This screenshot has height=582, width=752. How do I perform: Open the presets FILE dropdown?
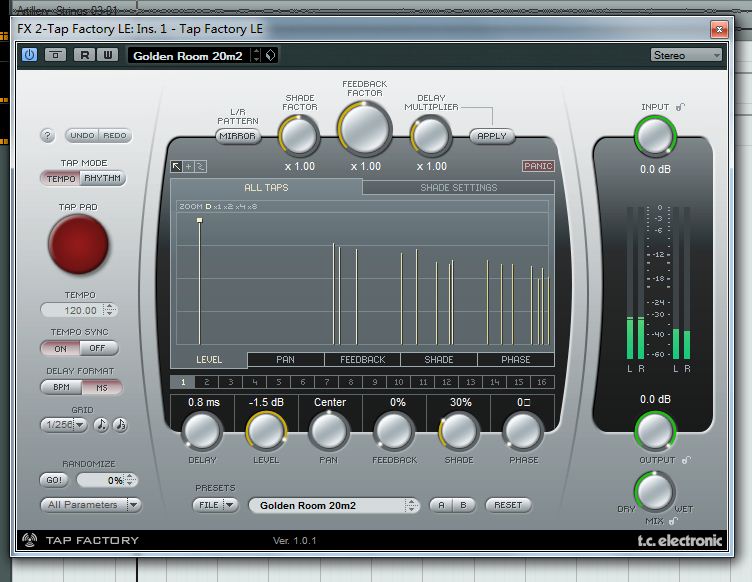[x=215, y=505]
